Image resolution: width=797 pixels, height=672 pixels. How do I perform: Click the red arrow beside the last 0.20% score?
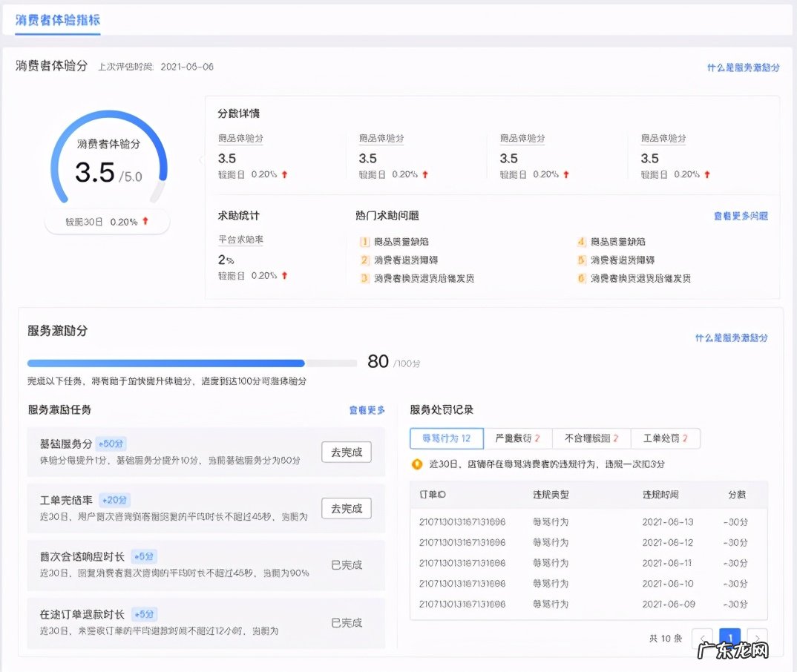click(707, 174)
